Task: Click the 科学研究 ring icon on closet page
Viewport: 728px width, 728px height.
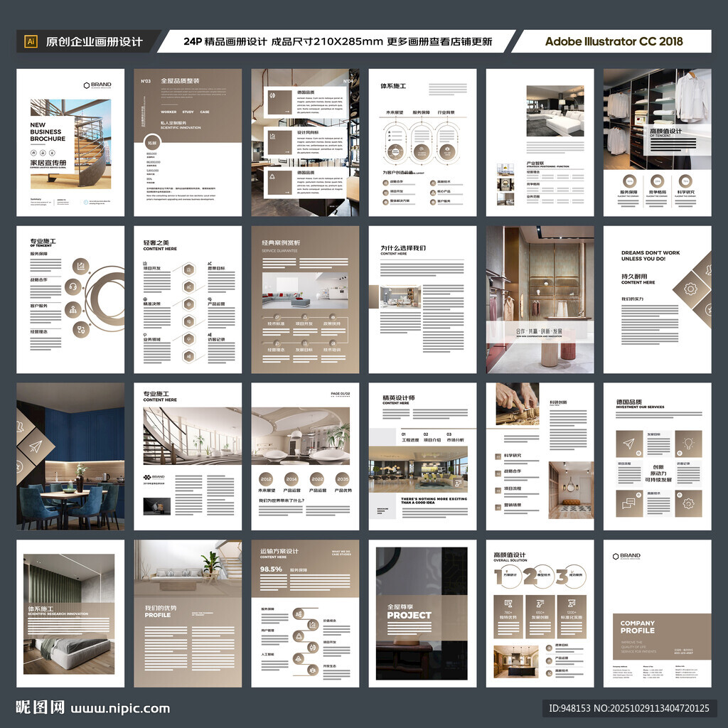Action: click(x=686, y=181)
